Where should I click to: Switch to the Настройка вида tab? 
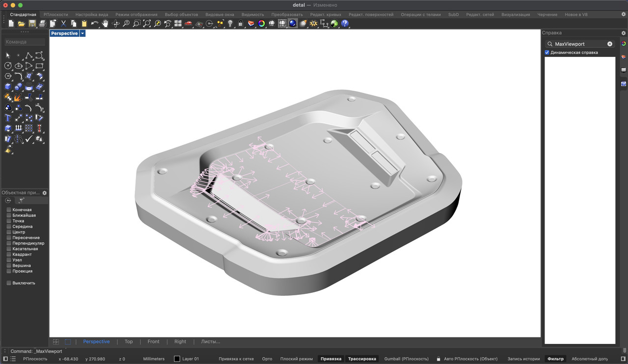tap(92, 15)
